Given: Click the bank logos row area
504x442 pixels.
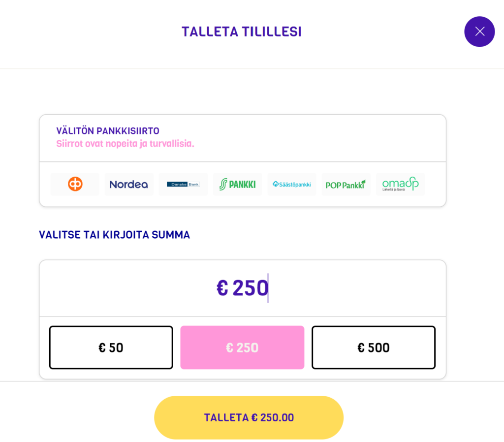Looking at the screenshot, I should click(242, 184).
